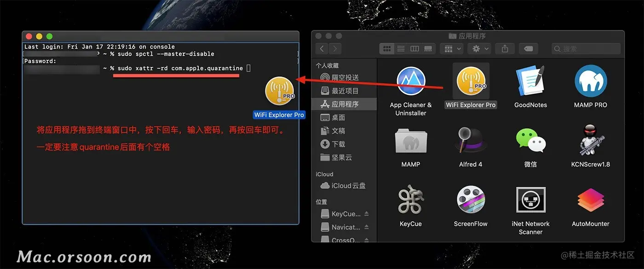Open the group-by arrangement dropdown
This screenshot has width=644, height=269.
[451, 48]
